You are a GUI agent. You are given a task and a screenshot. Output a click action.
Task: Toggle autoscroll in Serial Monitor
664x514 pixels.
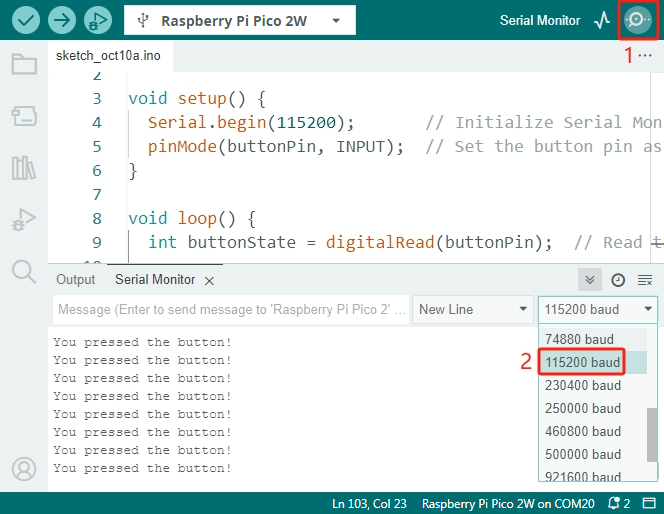coord(589,280)
